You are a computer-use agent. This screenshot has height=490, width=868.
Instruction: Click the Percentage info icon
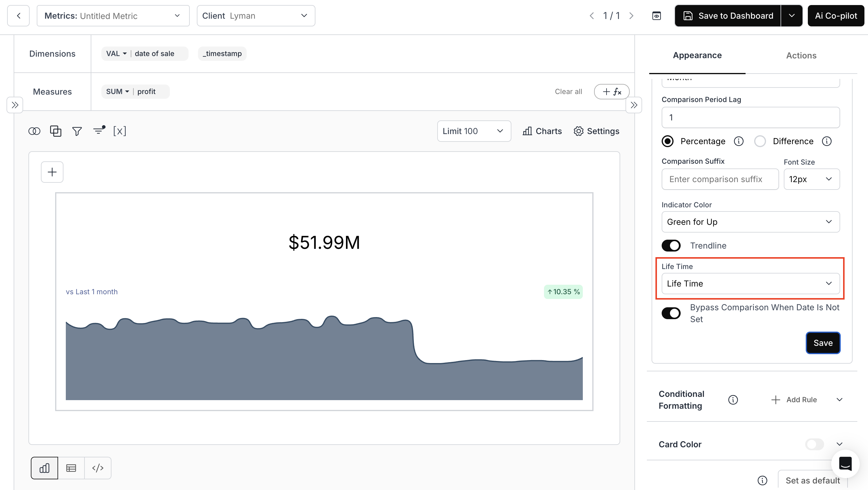tap(739, 141)
